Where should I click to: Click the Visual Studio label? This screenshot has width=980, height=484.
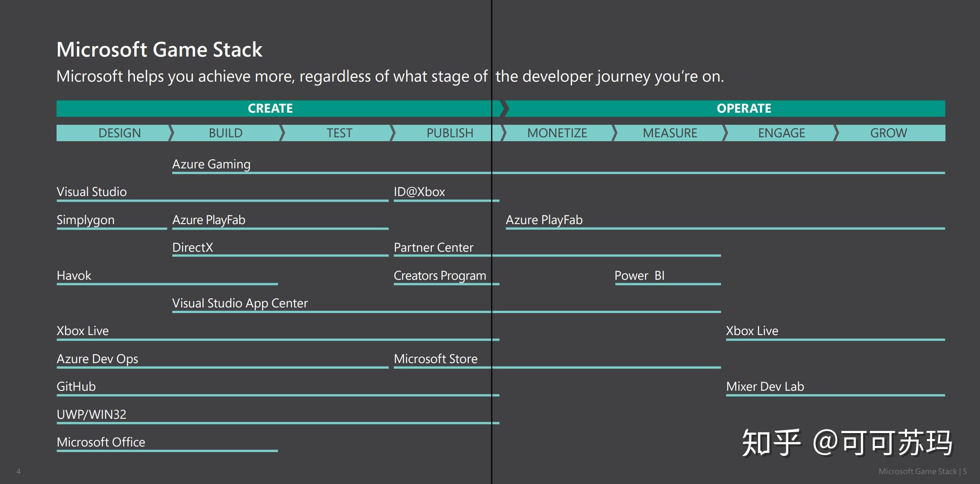[92, 192]
